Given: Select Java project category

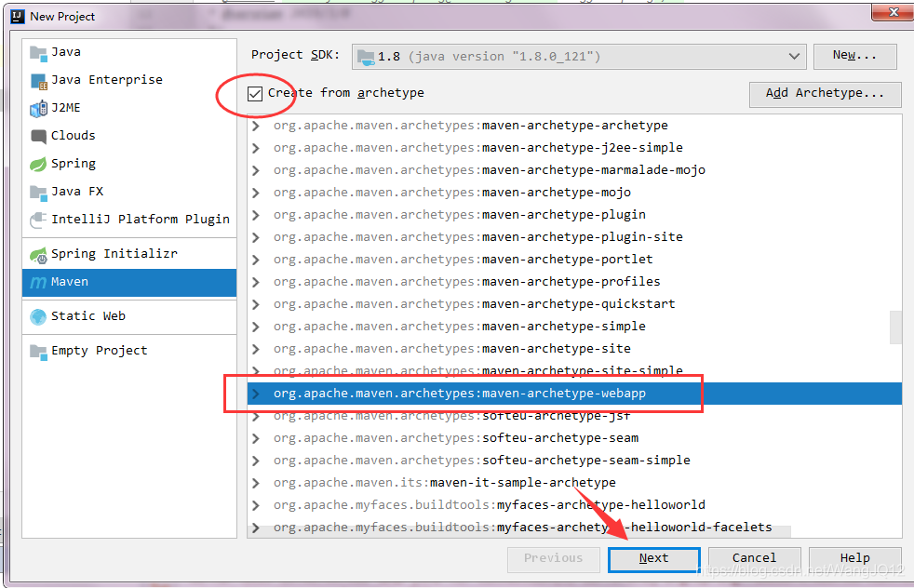Looking at the screenshot, I should [x=129, y=52].
